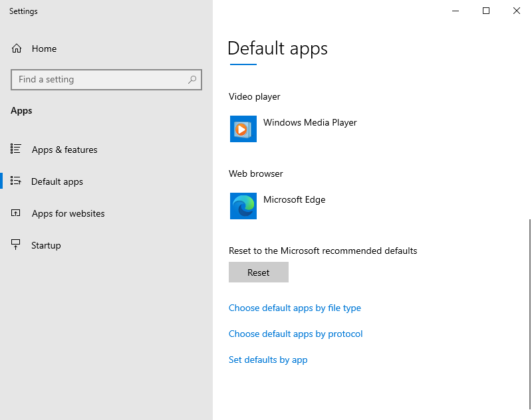The width and height of the screenshot is (532, 420).
Task: Change the Windows Media Player video default
Action: [293, 129]
